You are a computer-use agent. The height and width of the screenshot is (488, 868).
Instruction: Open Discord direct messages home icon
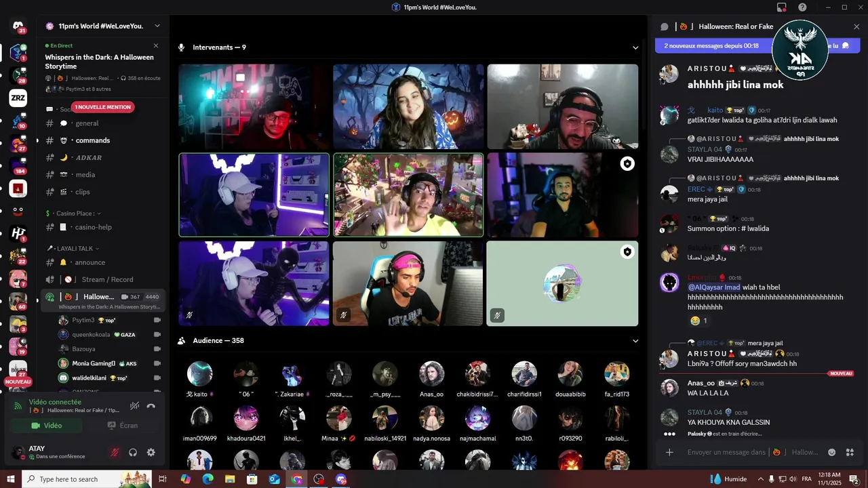click(x=18, y=26)
